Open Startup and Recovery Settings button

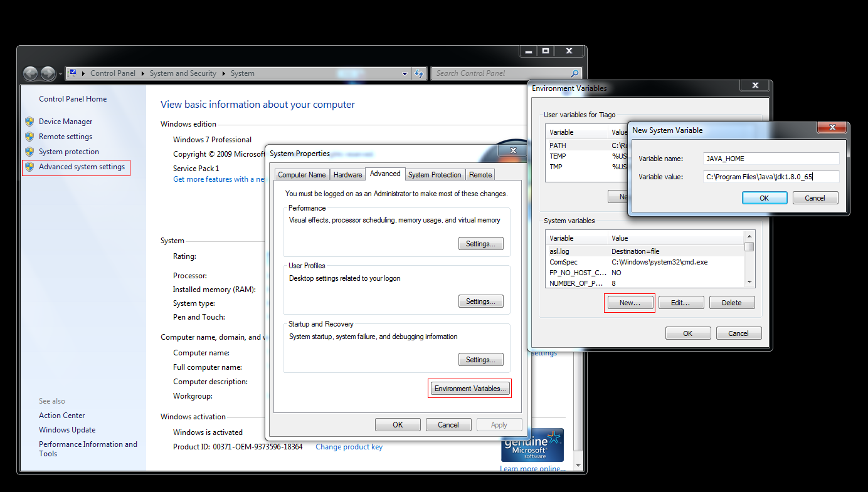pos(481,360)
